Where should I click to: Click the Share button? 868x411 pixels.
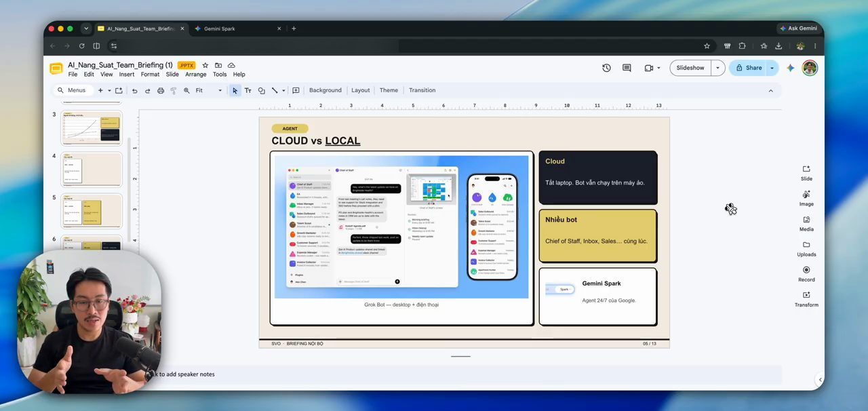[x=748, y=68]
